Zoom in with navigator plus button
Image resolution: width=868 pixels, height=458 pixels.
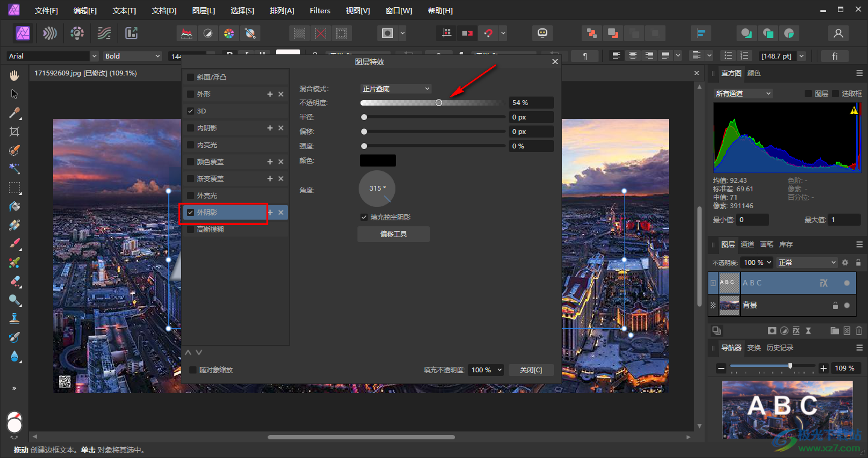coord(824,368)
